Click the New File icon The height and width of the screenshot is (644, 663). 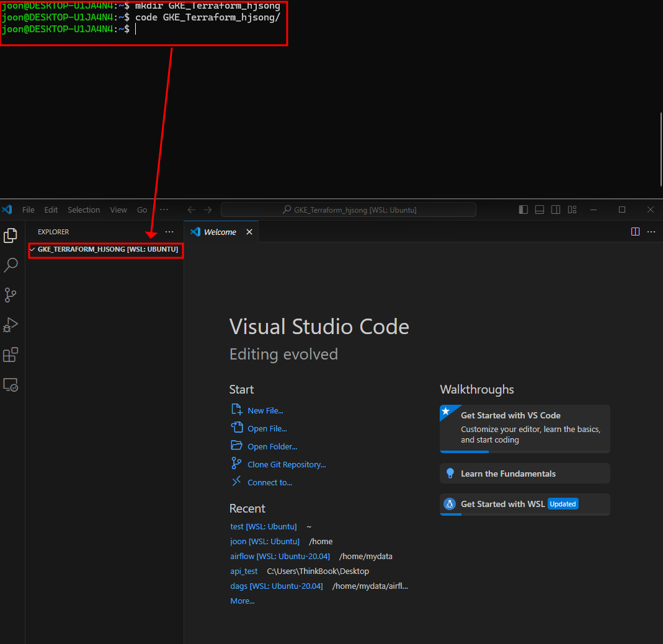237,410
